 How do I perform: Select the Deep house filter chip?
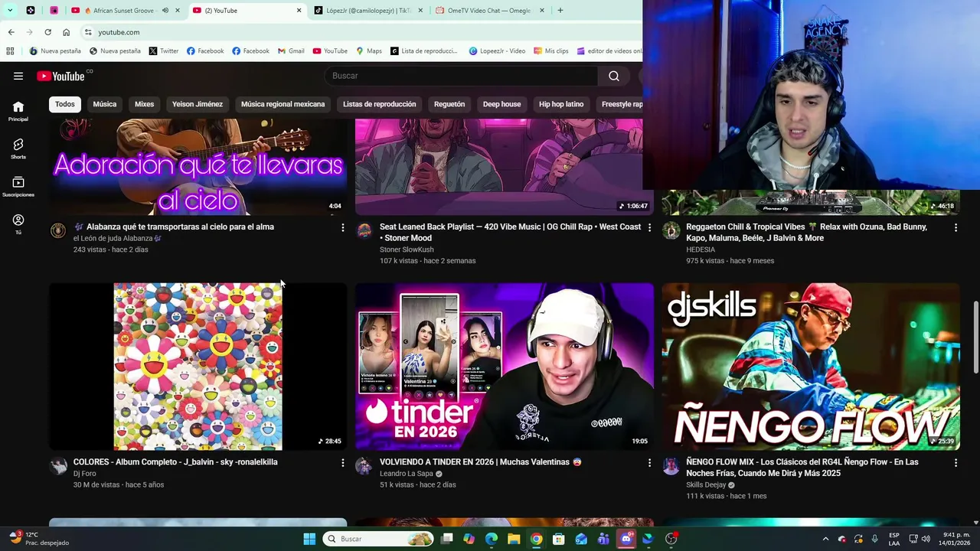[x=501, y=104]
